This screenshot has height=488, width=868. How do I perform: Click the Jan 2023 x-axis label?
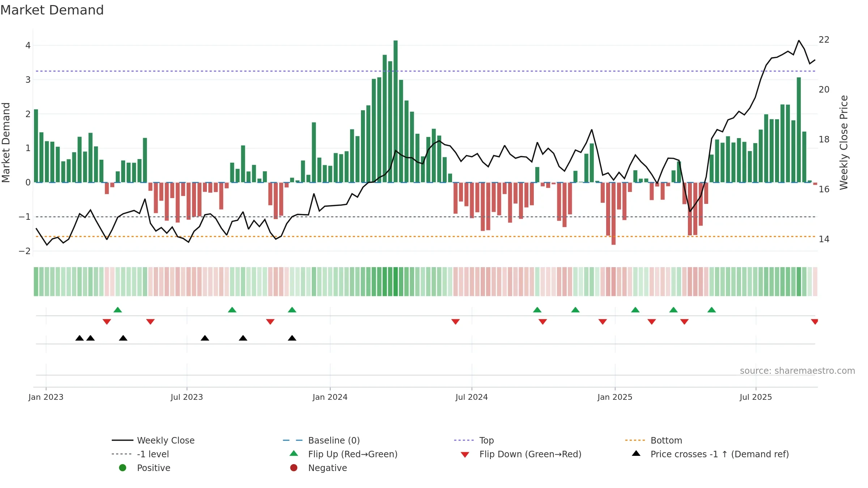(46, 397)
